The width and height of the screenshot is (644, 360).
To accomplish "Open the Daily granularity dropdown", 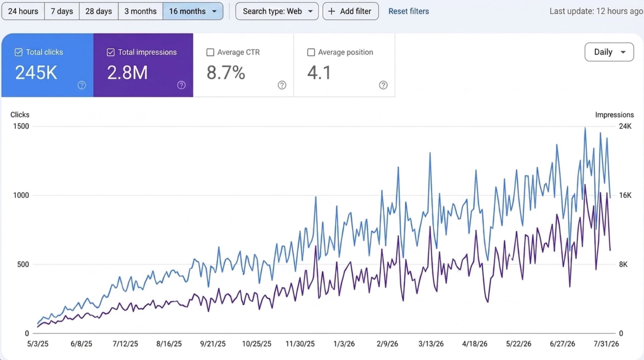I will point(609,52).
